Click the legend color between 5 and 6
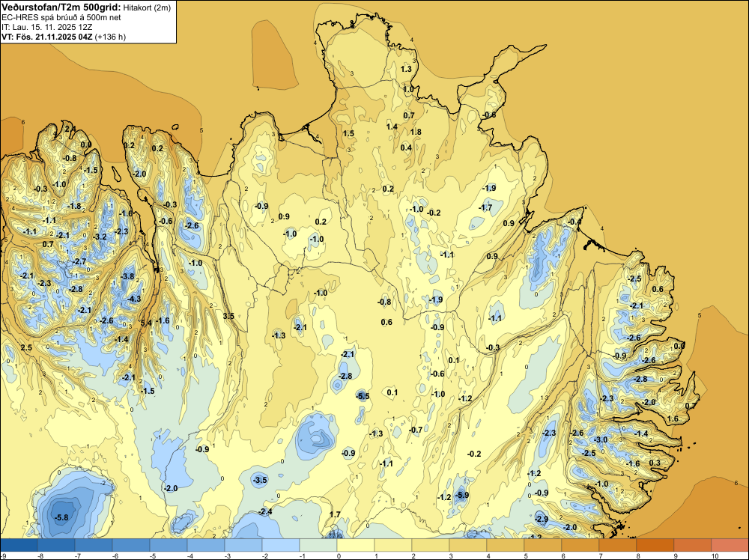 542,545
